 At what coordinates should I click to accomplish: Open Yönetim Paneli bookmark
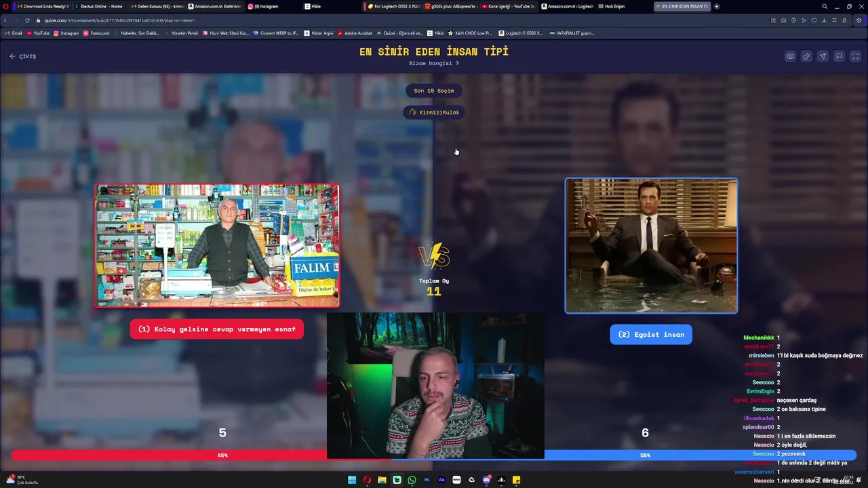pos(182,33)
